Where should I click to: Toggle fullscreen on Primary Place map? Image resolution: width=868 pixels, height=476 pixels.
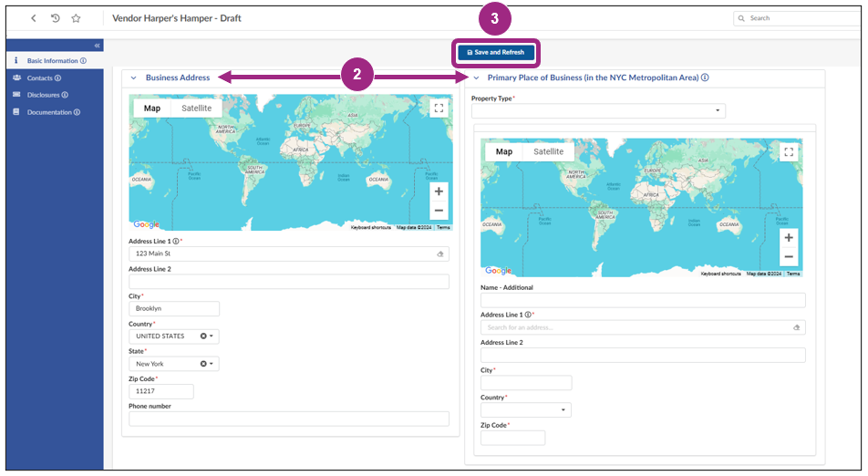[789, 152]
